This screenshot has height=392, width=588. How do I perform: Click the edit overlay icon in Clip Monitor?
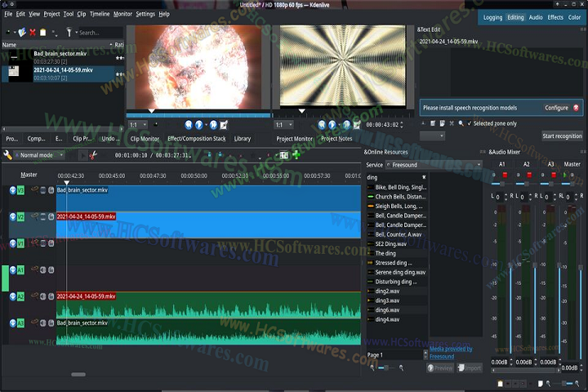[x=224, y=124]
